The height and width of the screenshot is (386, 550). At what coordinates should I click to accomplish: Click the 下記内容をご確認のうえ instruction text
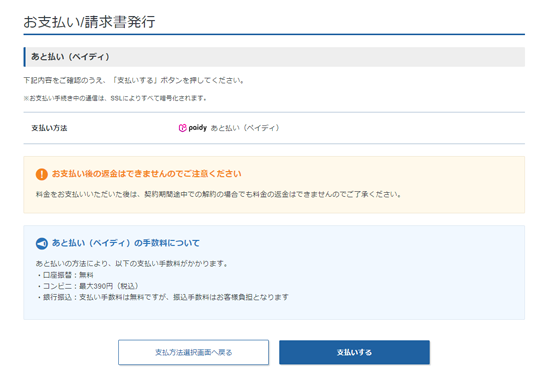pyautogui.click(x=134, y=80)
